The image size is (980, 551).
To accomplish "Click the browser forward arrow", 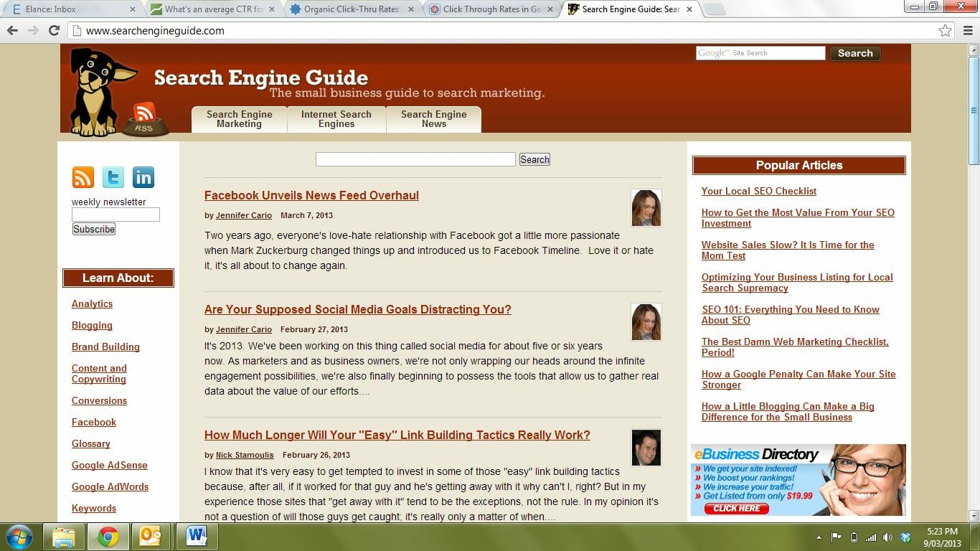I will tap(33, 30).
